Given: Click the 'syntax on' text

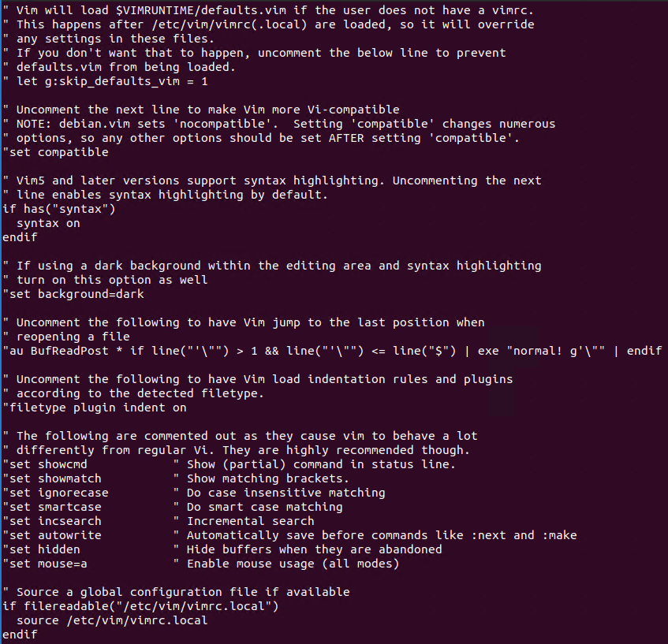Looking at the screenshot, I should [x=48, y=223].
